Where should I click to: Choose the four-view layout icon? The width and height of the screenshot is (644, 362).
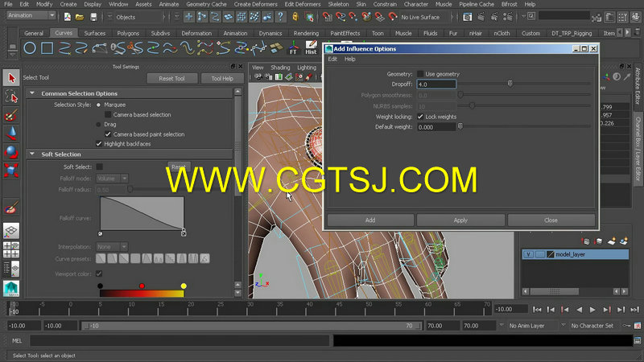pyautogui.click(x=11, y=249)
